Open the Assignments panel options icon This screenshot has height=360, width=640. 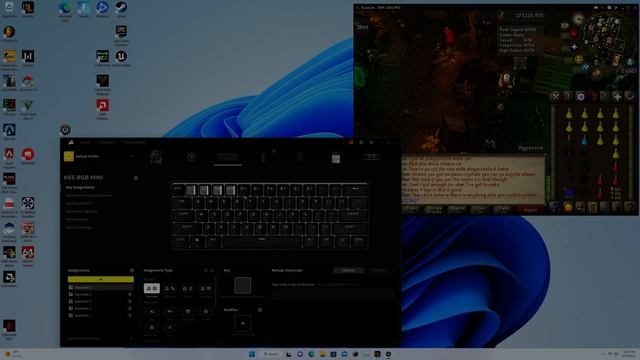131,270
